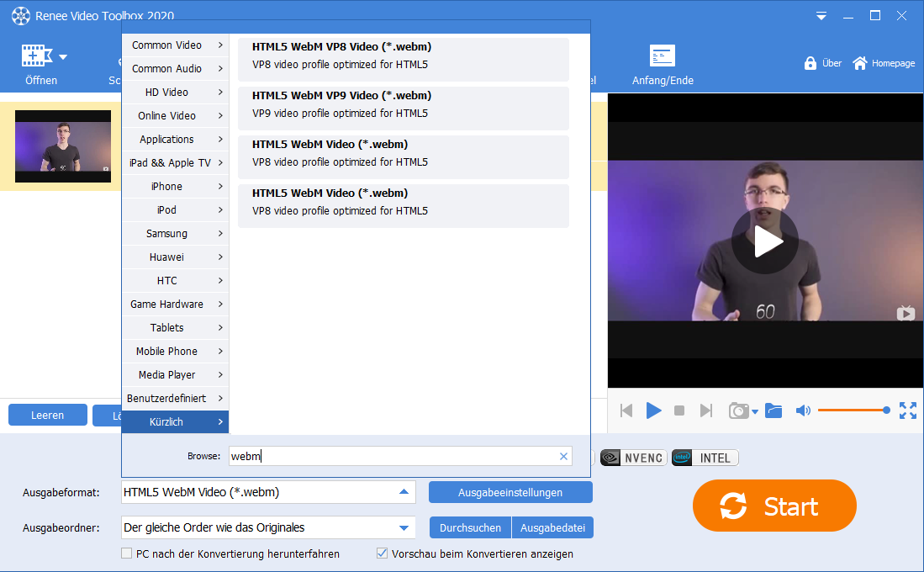Viewport: 924px width, 572px height.
Task: Open the Applications category
Action: (175, 140)
